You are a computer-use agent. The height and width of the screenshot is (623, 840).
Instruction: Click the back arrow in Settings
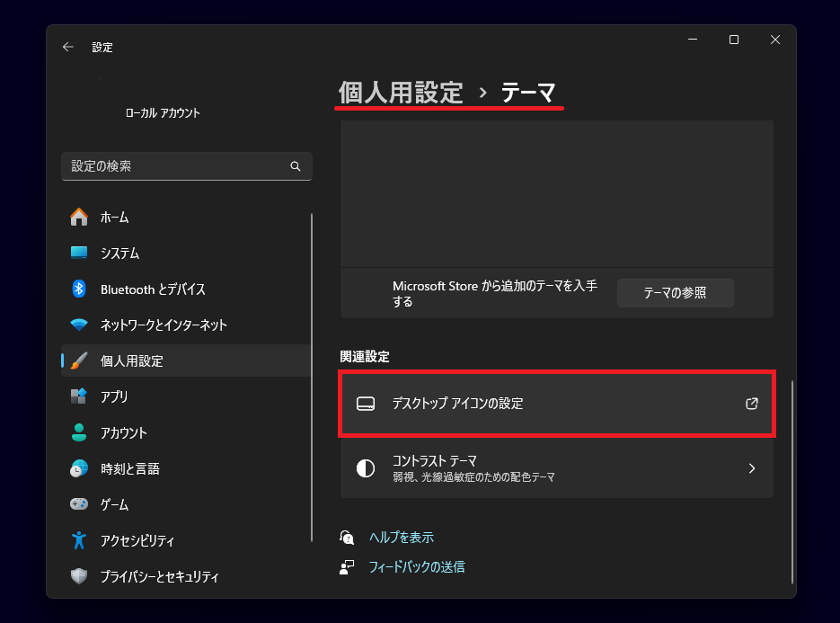pyautogui.click(x=68, y=47)
